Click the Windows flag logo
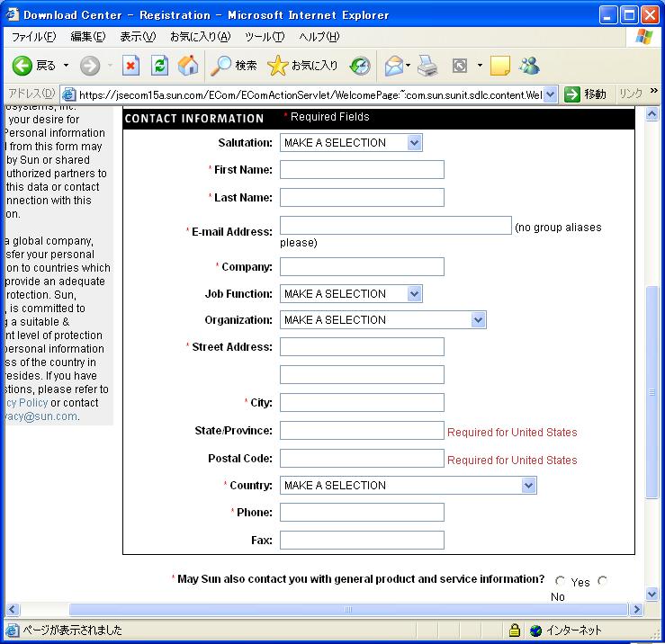 pyautogui.click(x=644, y=37)
